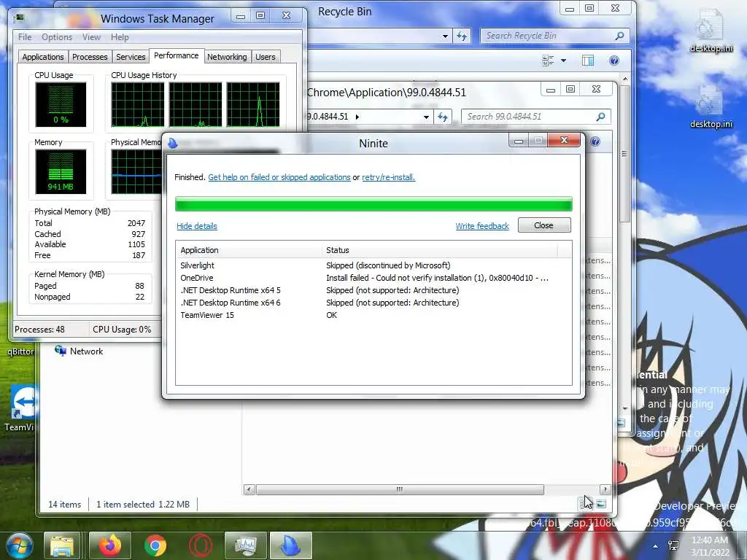Click Hide details link in Ninite
Screen dimensions: 747x560
coord(197,226)
